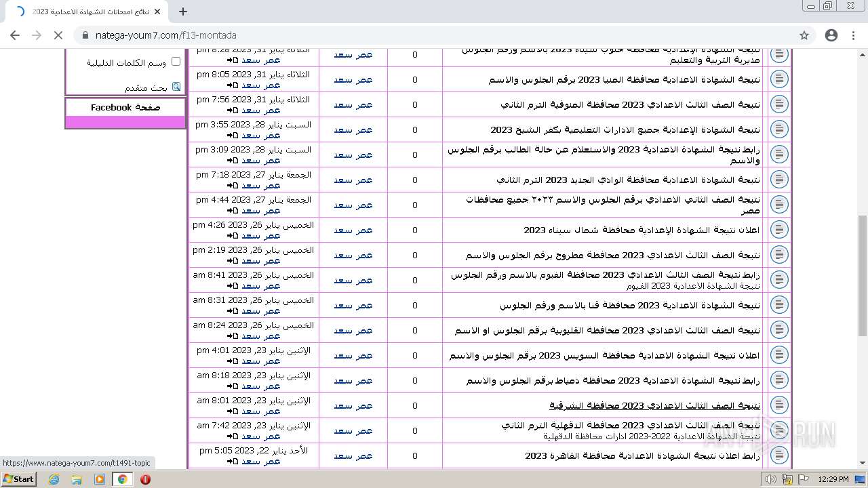
Task: Open the Windows Start menu
Action: (18, 479)
